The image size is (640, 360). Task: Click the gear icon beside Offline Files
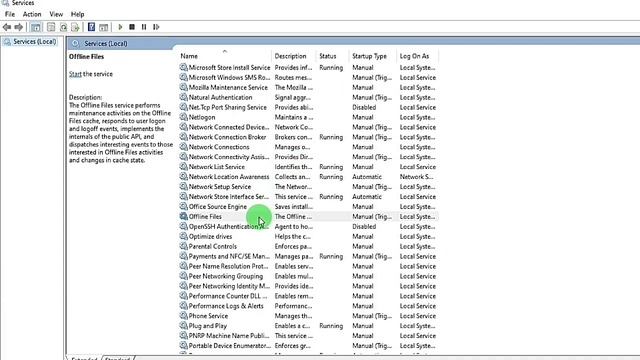(x=184, y=216)
